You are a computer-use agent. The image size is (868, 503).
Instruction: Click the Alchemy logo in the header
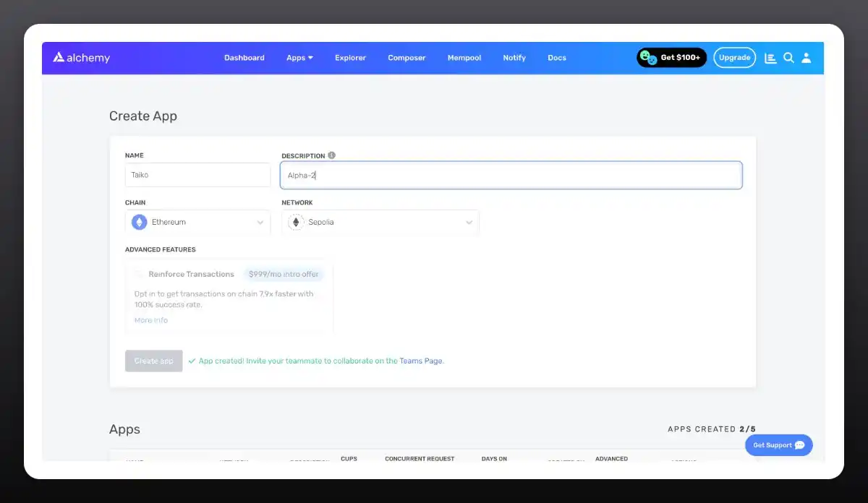(x=81, y=58)
